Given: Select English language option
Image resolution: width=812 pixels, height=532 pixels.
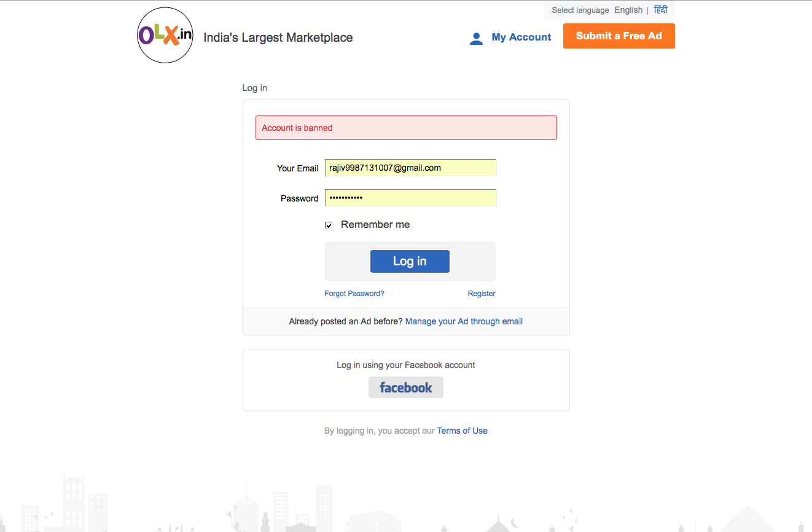Looking at the screenshot, I should (628, 10).
